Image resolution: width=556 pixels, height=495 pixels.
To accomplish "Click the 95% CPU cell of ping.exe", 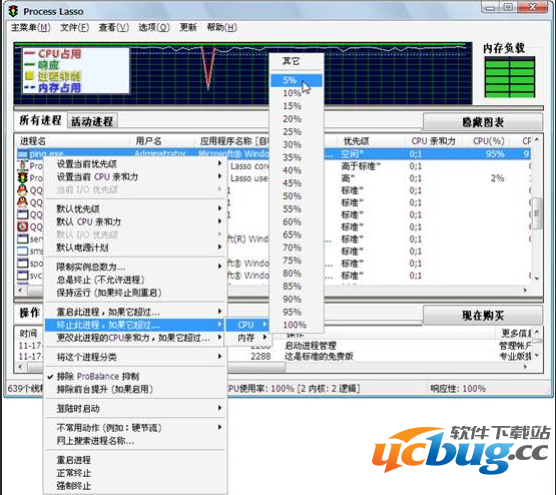I will [495, 154].
